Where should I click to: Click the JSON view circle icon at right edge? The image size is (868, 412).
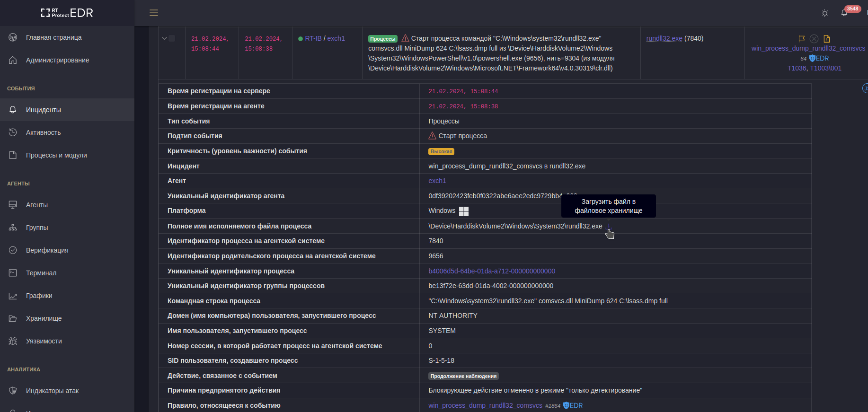click(866, 88)
